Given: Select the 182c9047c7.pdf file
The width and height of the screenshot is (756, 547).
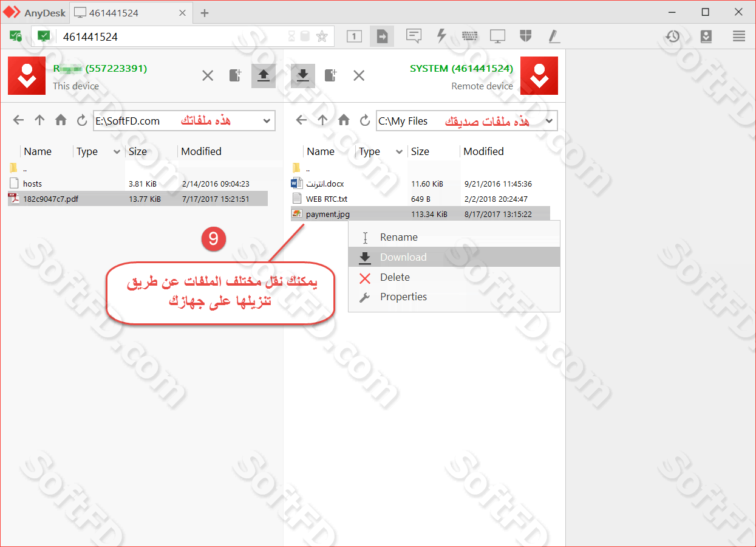Looking at the screenshot, I should [x=138, y=199].
